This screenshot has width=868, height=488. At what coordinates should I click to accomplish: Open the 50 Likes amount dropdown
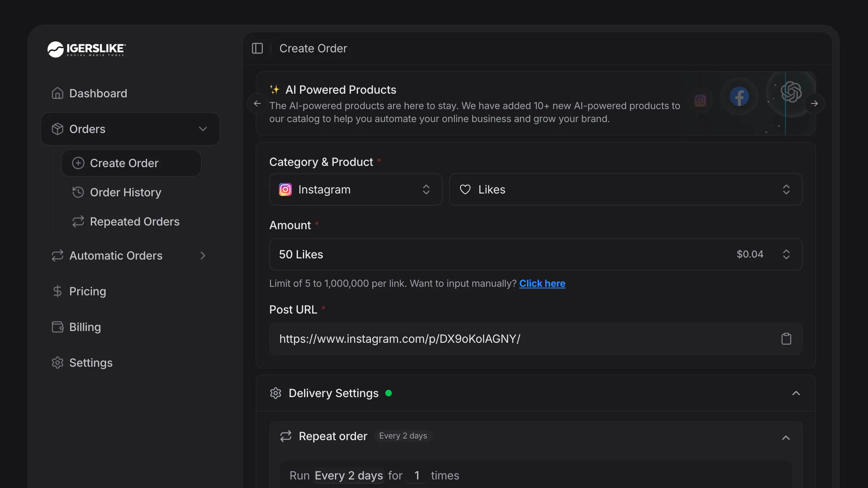[x=535, y=254]
